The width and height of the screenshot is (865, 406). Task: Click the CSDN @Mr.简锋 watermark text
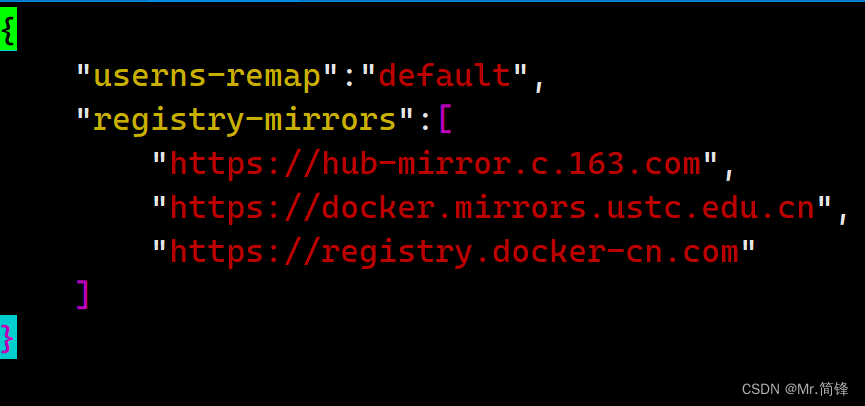[x=795, y=389]
